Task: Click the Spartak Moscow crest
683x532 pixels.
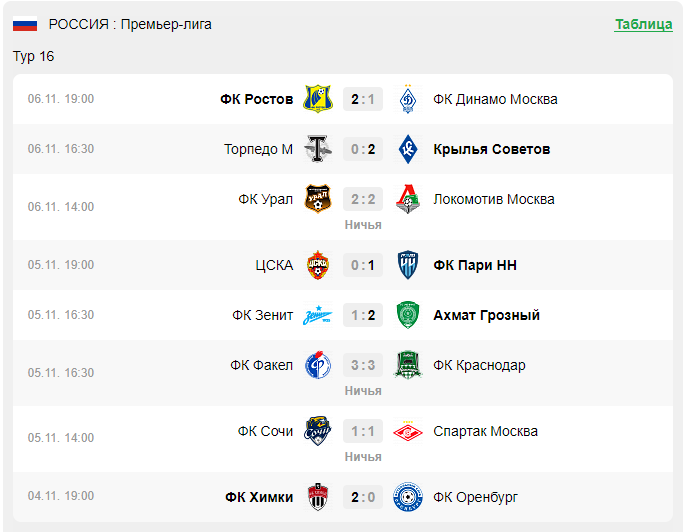Action: 408,431
